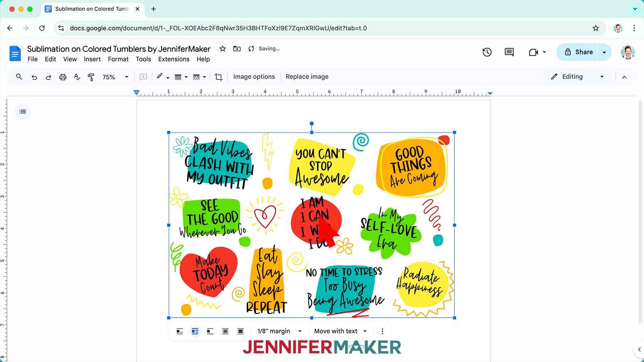Viewport: 644px width, 362px height.
Task: Click the add comment toolbar icon
Action: [x=143, y=77]
